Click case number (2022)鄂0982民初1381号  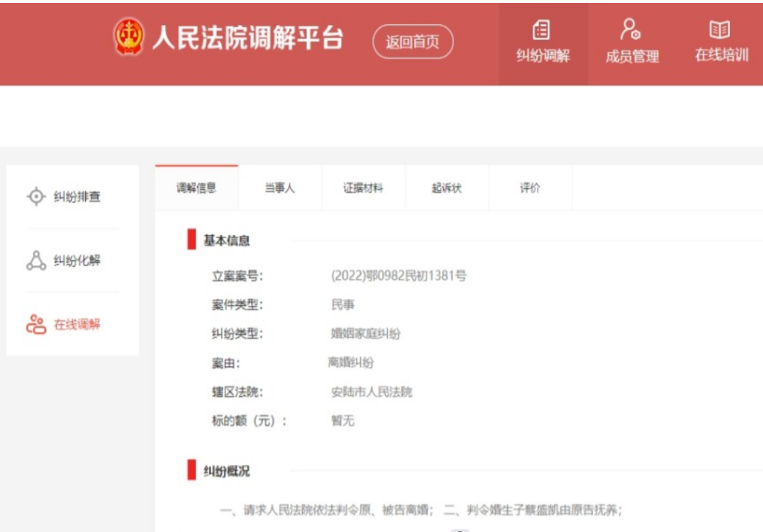coord(398,277)
